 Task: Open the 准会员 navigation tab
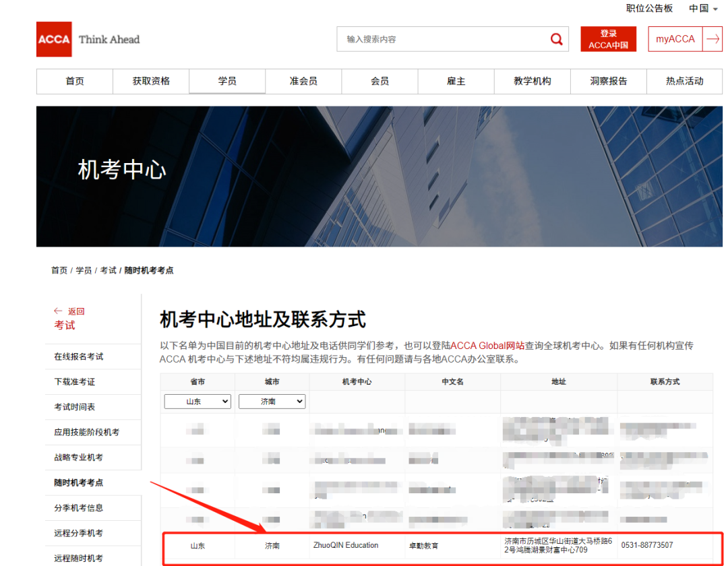(303, 81)
